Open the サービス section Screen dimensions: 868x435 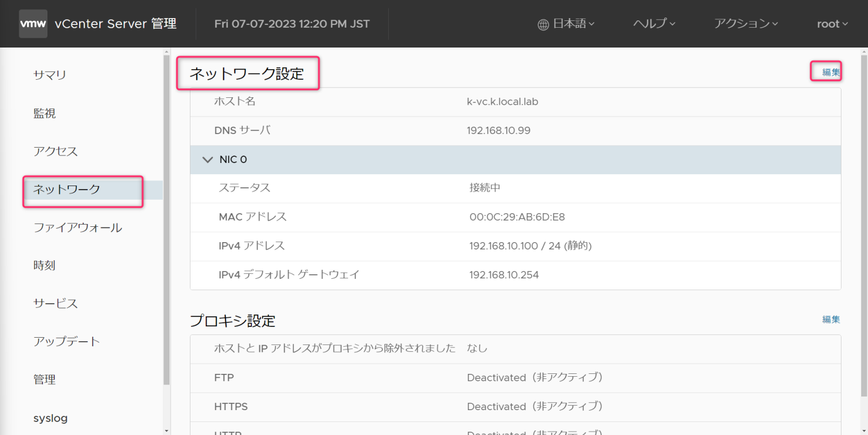click(55, 303)
